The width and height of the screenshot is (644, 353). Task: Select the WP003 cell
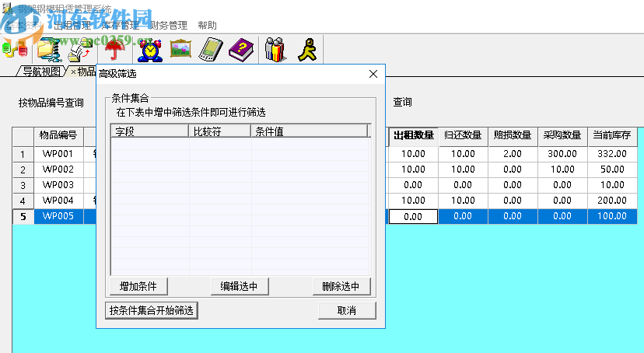pos(58,185)
